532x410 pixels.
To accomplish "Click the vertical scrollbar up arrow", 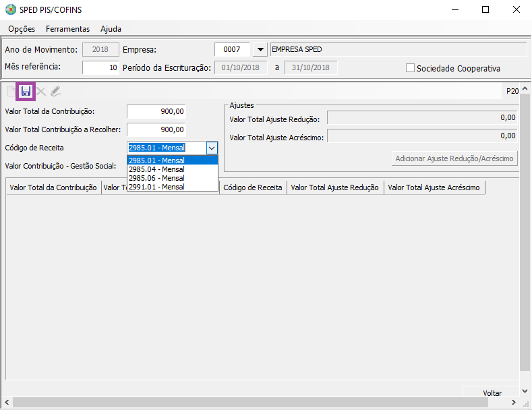I will click(x=525, y=88).
